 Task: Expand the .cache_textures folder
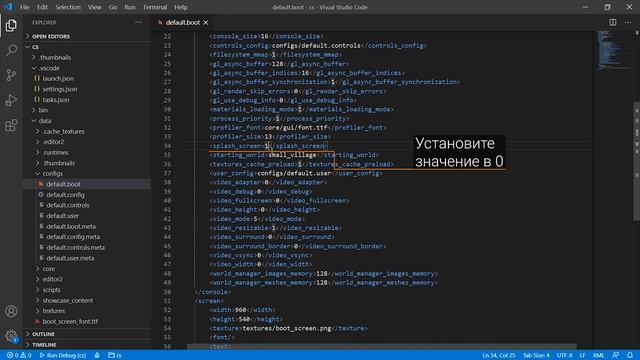(x=87, y=131)
